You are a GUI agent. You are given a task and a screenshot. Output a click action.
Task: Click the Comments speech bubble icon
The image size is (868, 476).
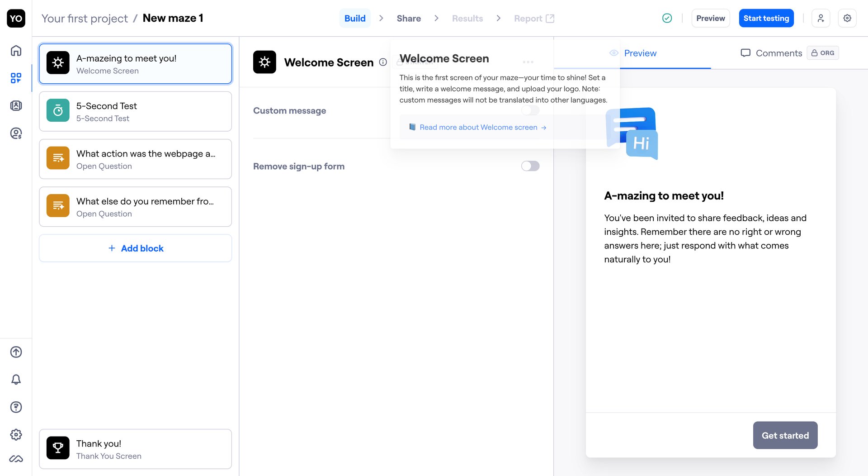point(746,53)
